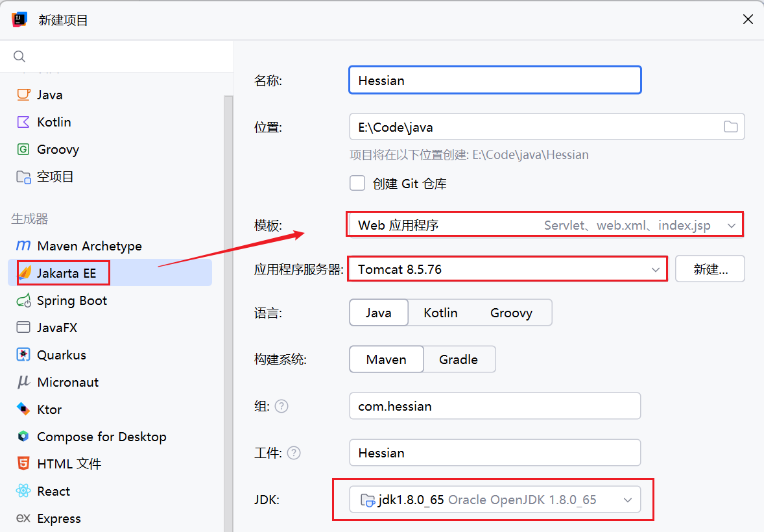This screenshot has height=532, width=764.
Task: Choose Ktor generator icon
Action: click(x=23, y=409)
